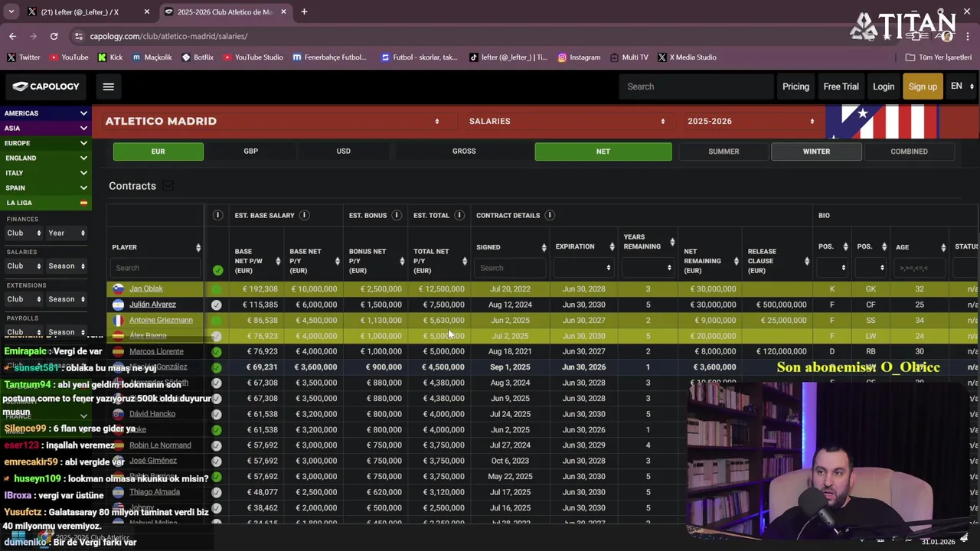Image resolution: width=980 pixels, height=551 pixels.
Task: Open Antoine Griezmann player link
Action: pyautogui.click(x=161, y=321)
